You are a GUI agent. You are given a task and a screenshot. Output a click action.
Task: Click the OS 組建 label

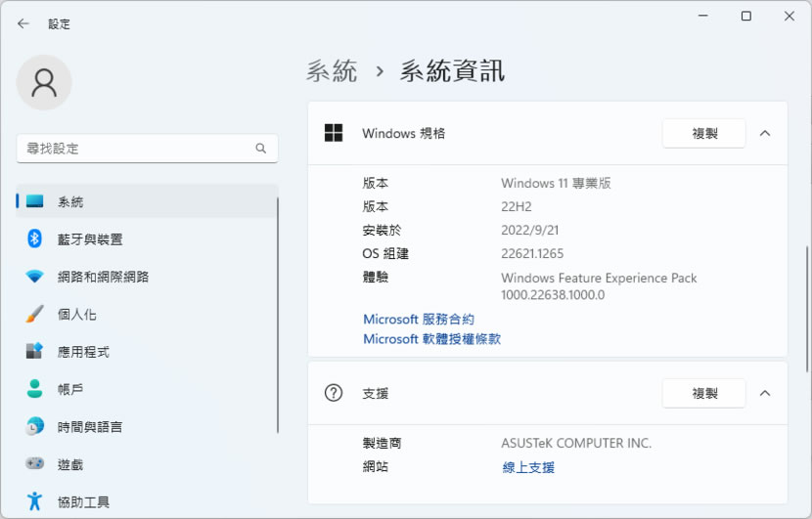(385, 253)
